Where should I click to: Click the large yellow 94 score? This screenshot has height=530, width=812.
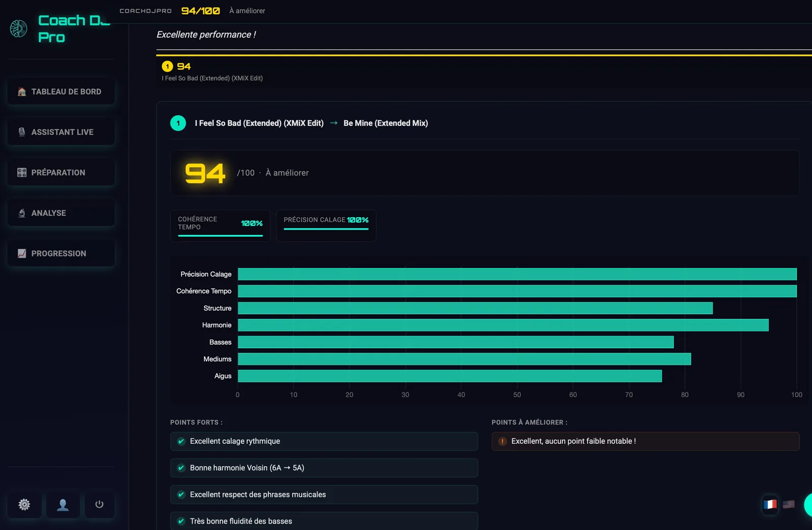tap(205, 173)
